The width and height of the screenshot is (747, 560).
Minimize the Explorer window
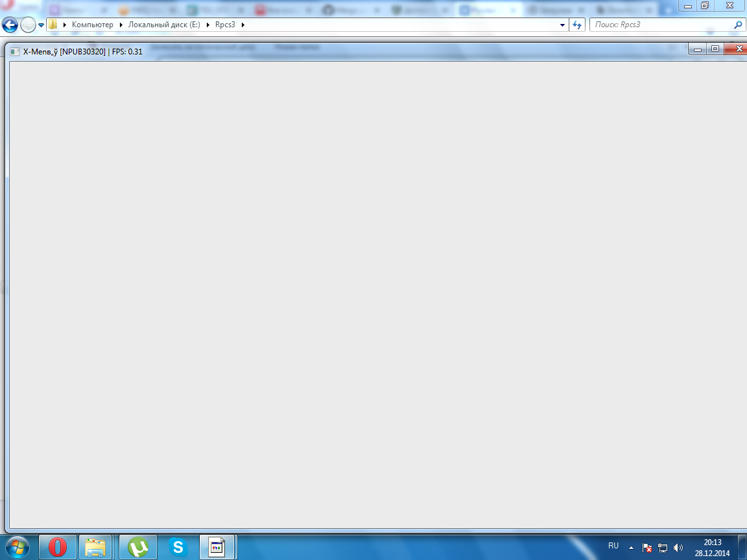coord(688,6)
